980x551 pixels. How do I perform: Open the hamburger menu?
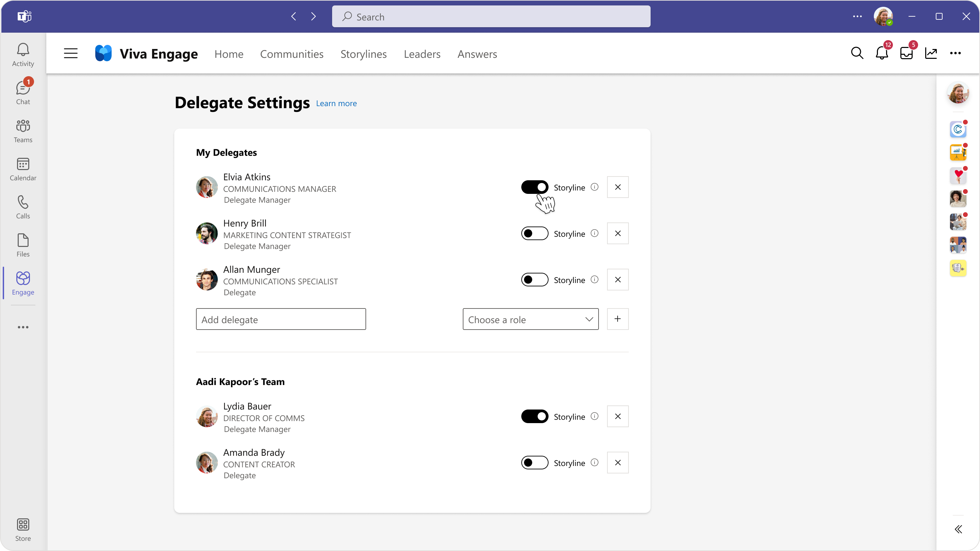(x=70, y=53)
